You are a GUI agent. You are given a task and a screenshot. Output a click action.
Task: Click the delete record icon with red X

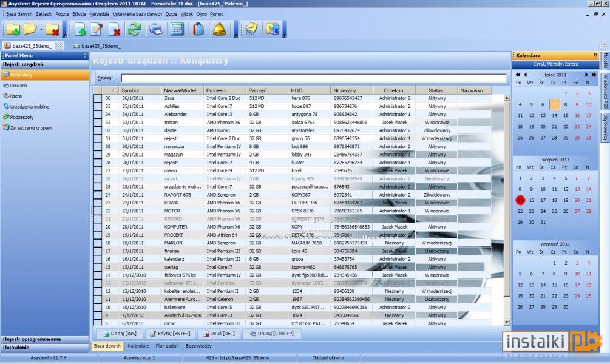114,30
